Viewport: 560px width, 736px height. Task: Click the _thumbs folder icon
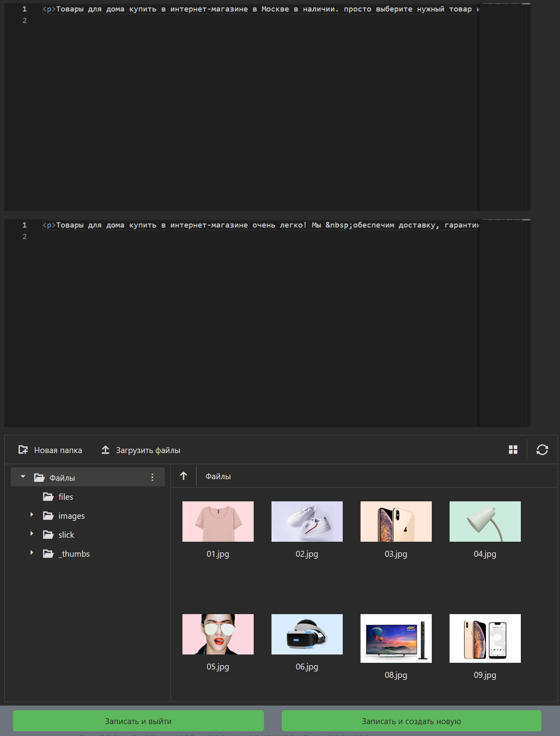pyautogui.click(x=48, y=554)
